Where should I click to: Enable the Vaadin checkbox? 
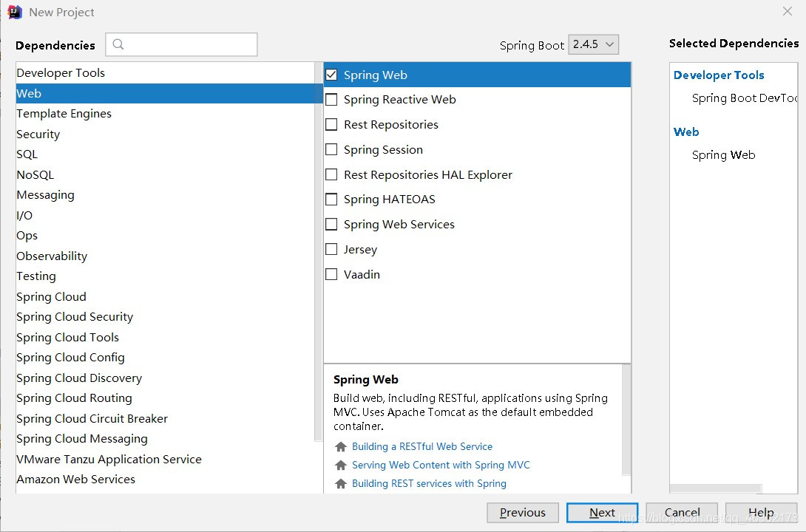pos(331,275)
